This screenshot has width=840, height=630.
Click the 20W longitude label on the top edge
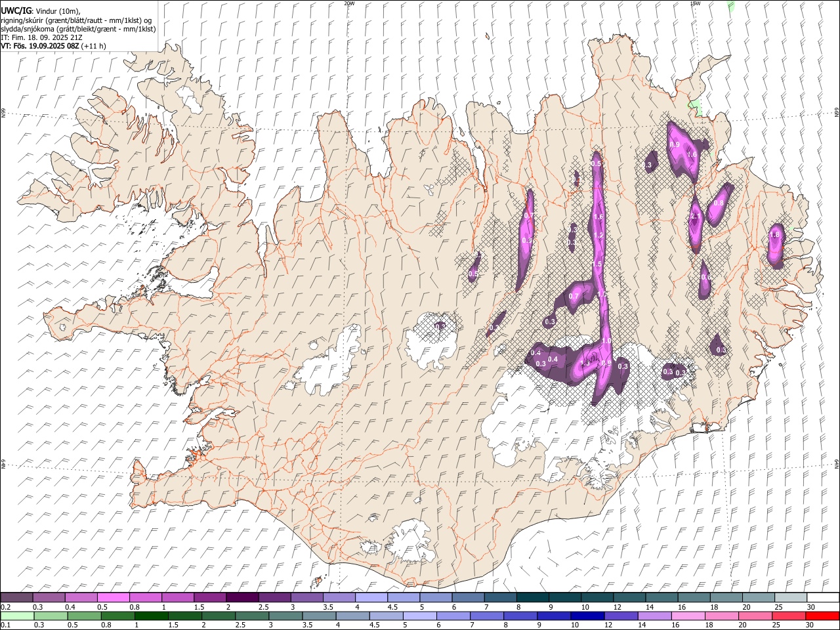[349, 3]
